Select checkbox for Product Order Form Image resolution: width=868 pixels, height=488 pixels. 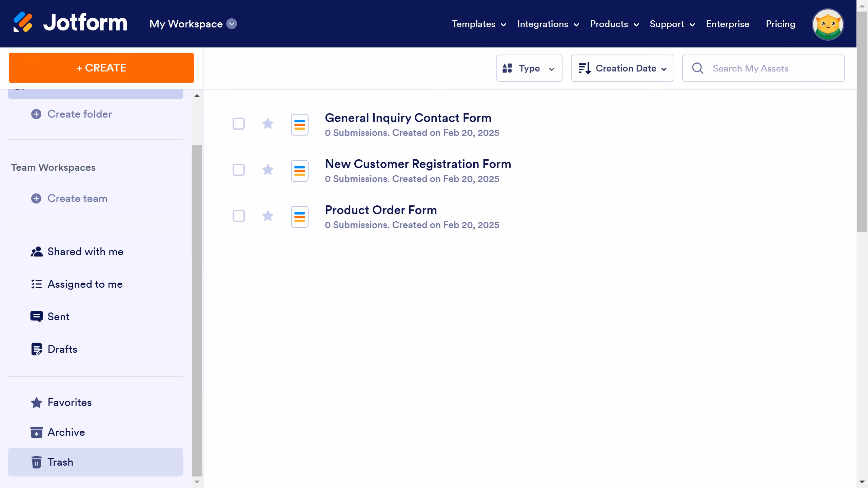[239, 216]
